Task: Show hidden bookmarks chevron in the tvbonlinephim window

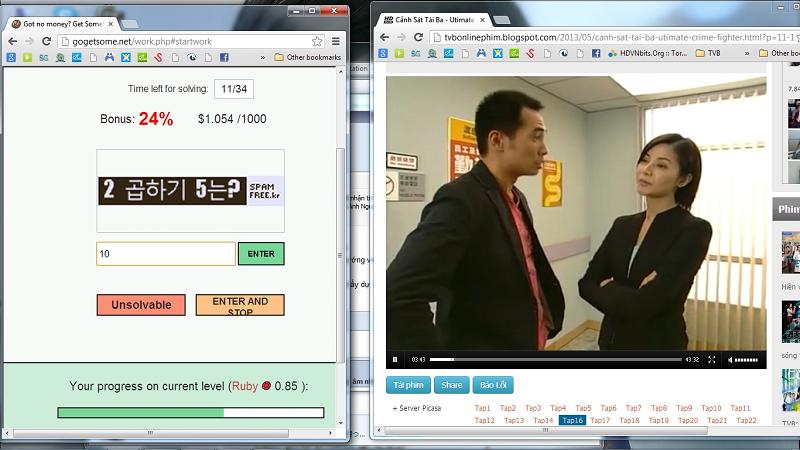Action: [747, 53]
